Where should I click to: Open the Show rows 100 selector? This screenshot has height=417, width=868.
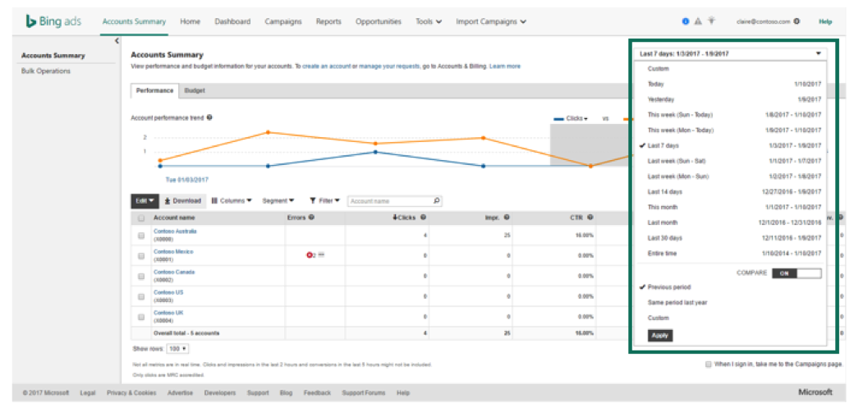(x=177, y=349)
